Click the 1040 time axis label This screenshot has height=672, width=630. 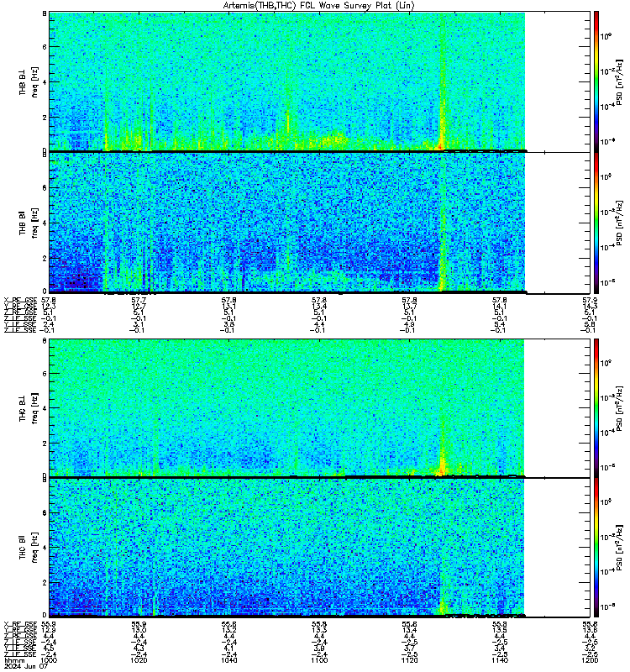click(228, 660)
